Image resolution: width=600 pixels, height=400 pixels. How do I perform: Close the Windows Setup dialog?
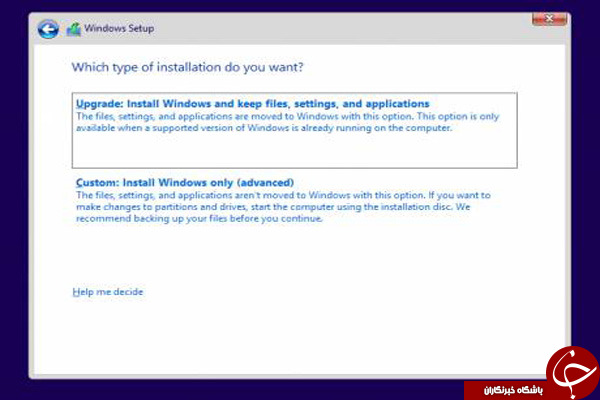[x=549, y=19]
